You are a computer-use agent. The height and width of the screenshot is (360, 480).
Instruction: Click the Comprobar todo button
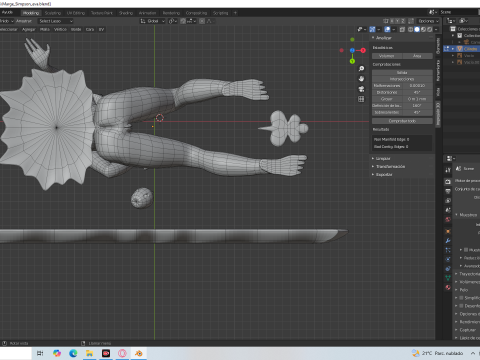coord(402,121)
